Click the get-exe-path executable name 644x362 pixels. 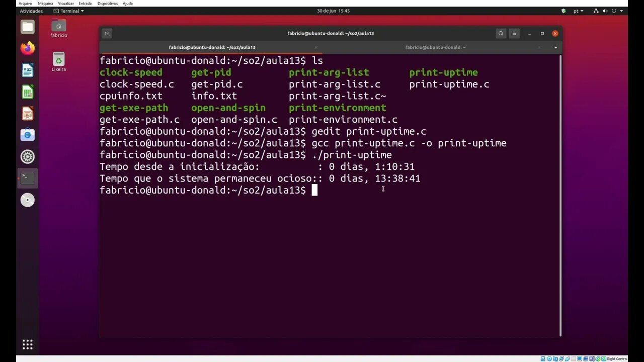click(134, 108)
